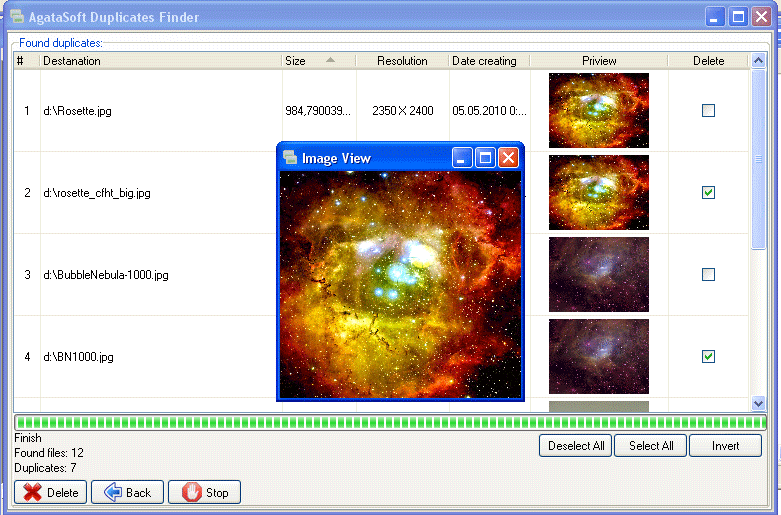Click the Date creating column header
The width and height of the screenshot is (781, 515).
(x=487, y=61)
